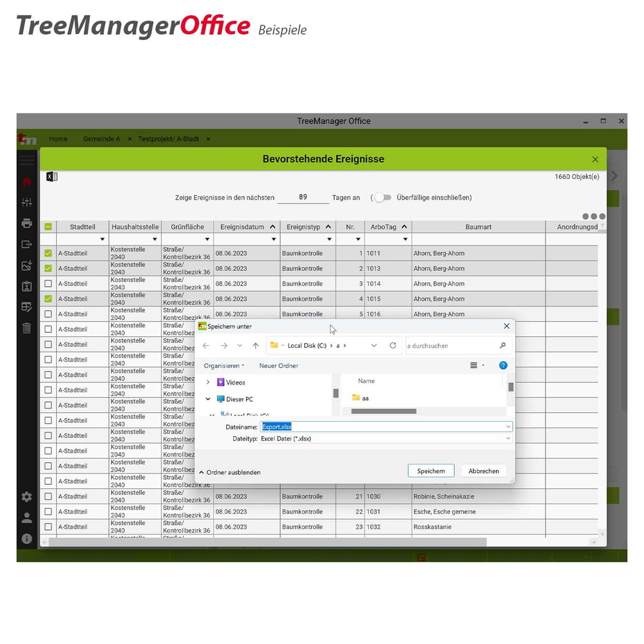Check the row with ArboTag 1032
The width and height of the screenshot is (644, 644).
click(48, 527)
